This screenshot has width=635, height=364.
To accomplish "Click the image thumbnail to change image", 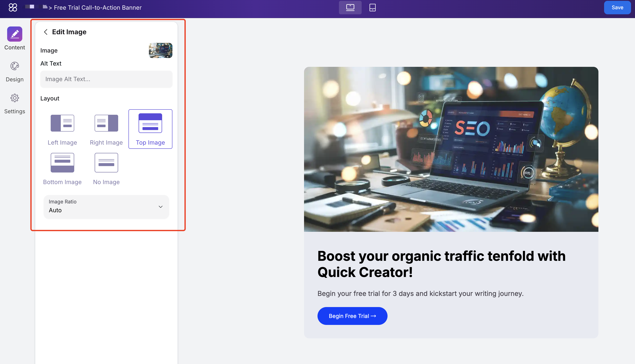I will point(161,50).
